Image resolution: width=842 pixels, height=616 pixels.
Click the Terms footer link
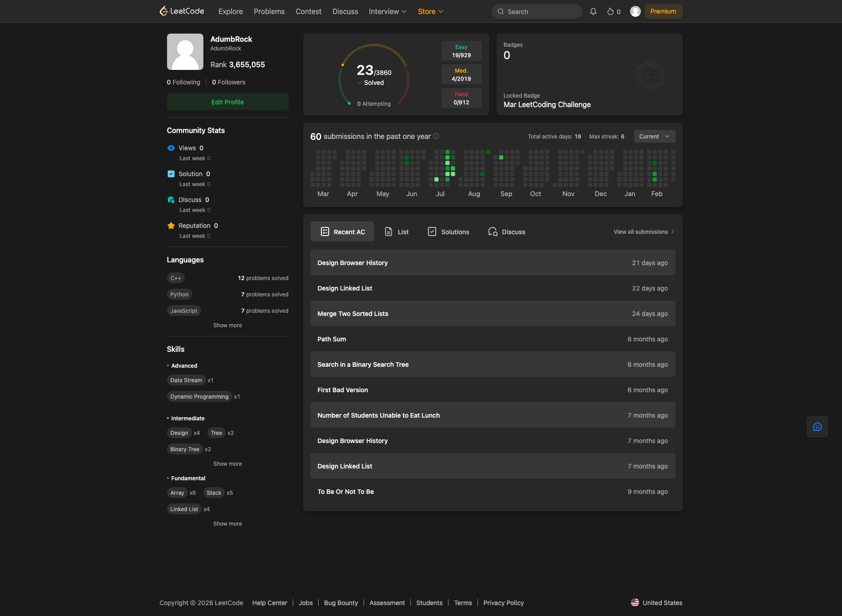tap(463, 603)
